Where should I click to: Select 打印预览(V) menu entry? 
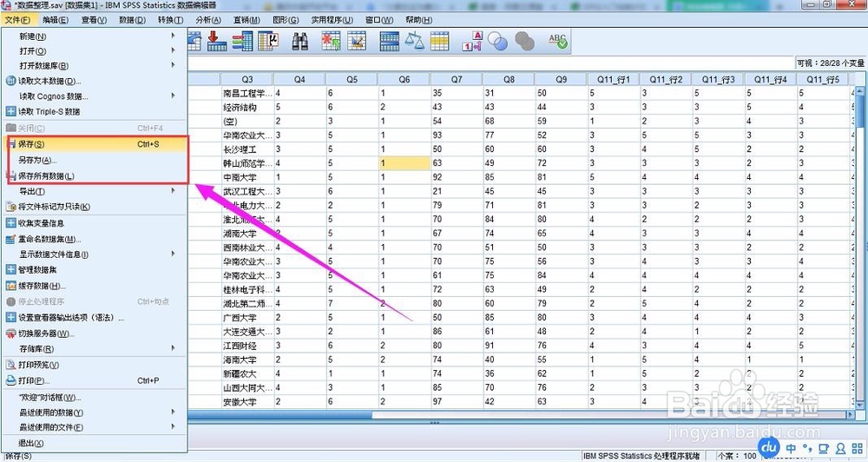[x=95, y=365]
